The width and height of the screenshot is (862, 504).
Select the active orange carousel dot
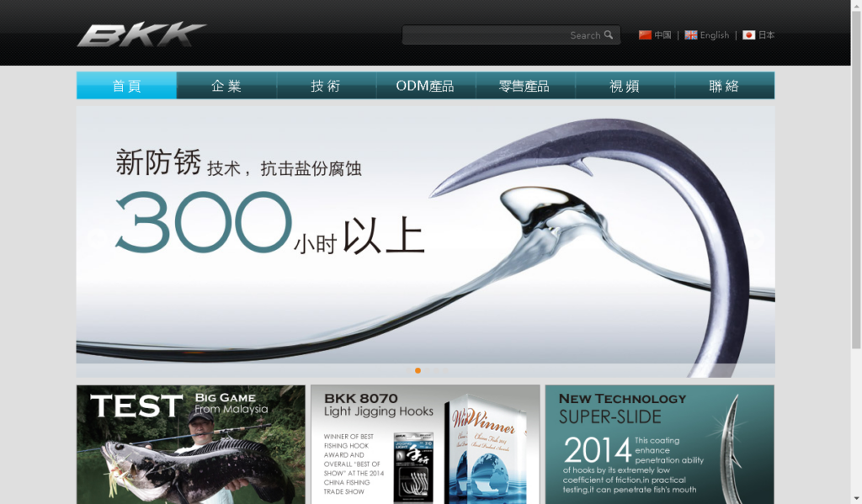[x=418, y=370]
